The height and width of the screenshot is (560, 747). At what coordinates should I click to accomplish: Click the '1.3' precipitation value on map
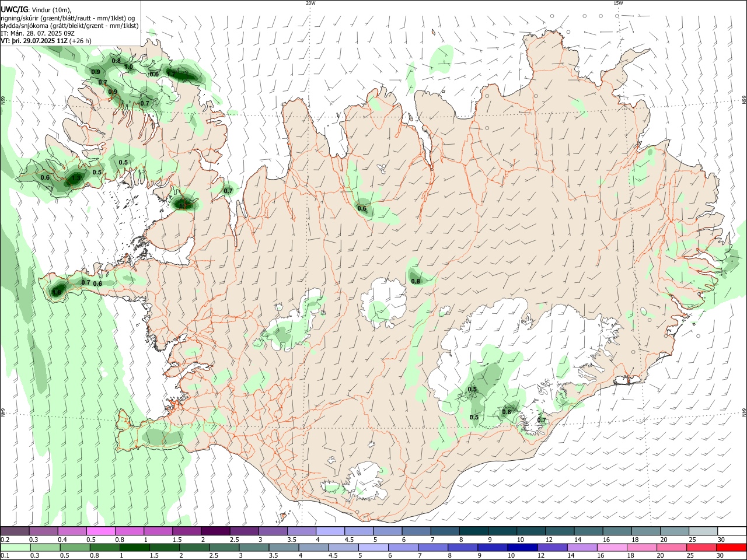(77, 178)
